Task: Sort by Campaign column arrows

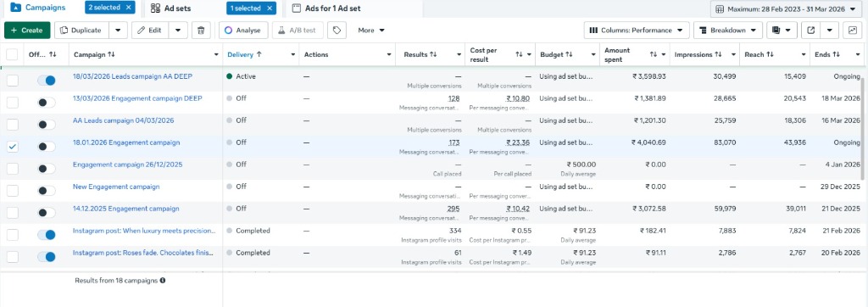Action: 111,54
